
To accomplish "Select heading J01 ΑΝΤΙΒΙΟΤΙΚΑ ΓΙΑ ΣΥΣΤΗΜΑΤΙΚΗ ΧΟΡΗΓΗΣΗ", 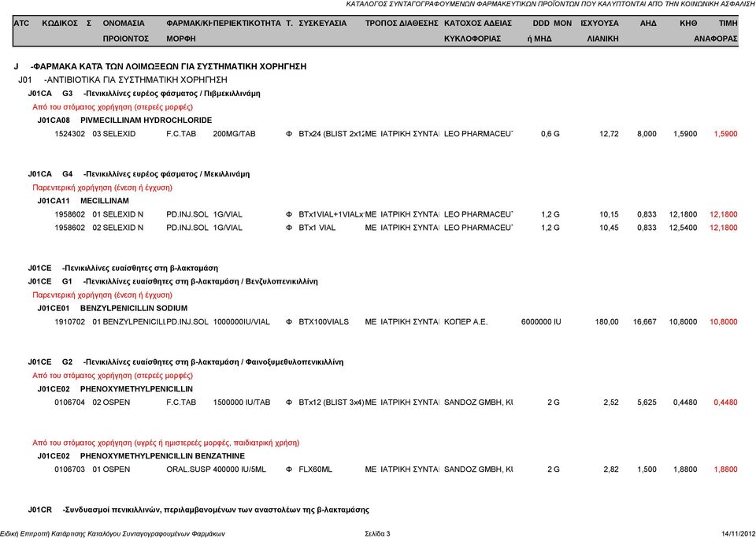I will coord(123,80).
